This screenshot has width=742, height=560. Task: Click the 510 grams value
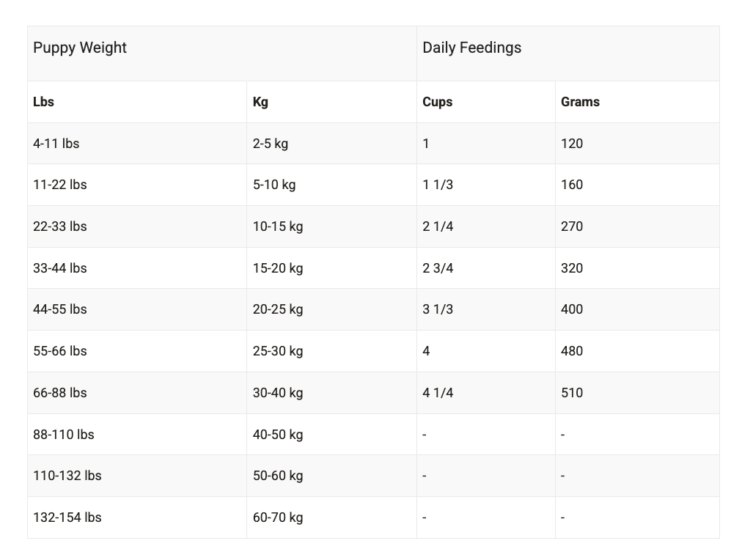click(572, 393)
